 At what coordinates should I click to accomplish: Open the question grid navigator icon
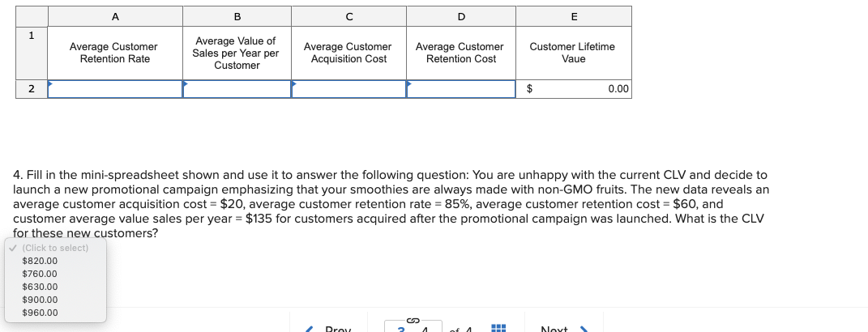498,329
